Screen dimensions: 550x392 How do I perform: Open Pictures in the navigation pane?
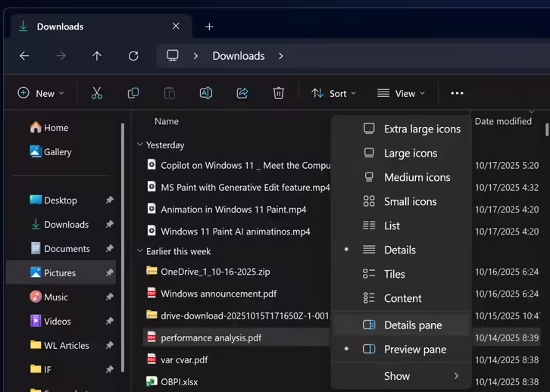click(x=60, y=272)
